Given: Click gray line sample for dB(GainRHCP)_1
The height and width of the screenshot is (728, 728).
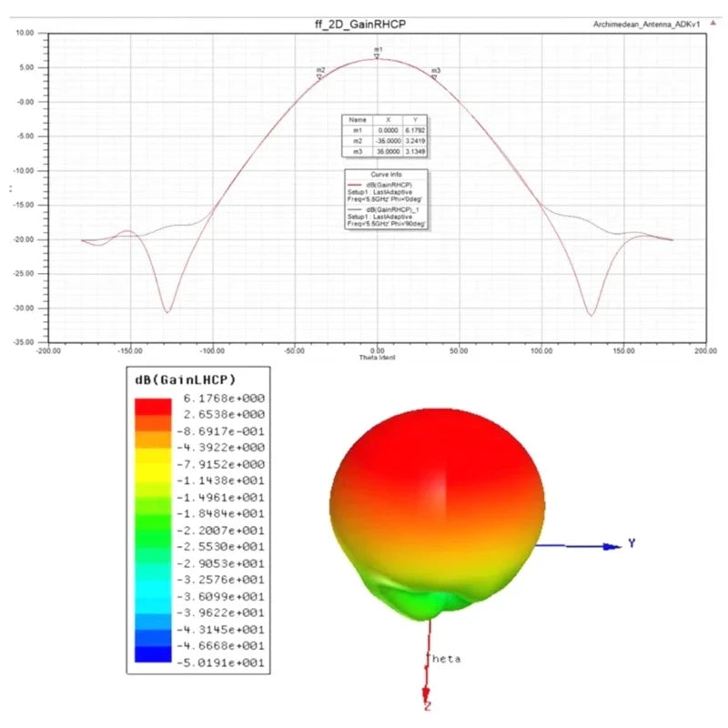Looking at the screenshot, I should [355, 210].
